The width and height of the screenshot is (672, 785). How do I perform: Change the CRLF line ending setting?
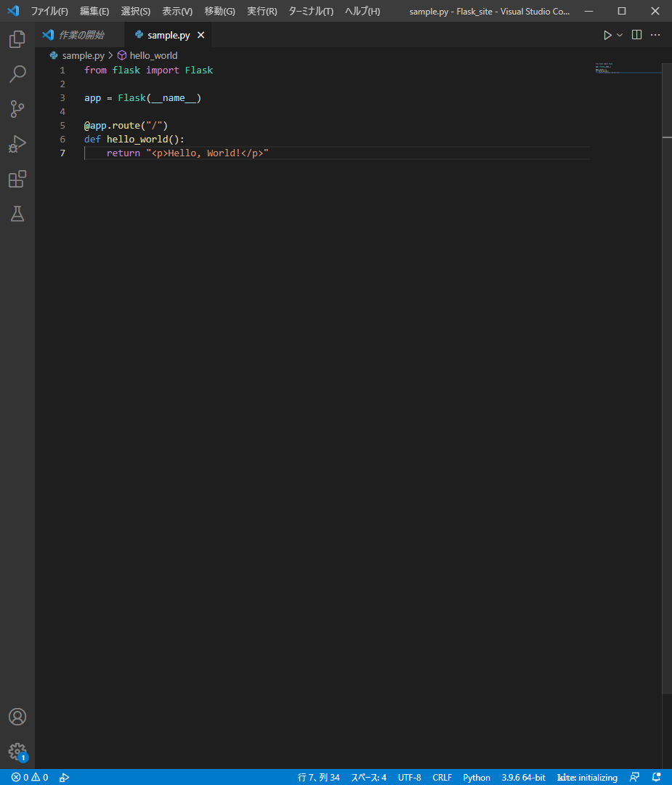(442, 777)
